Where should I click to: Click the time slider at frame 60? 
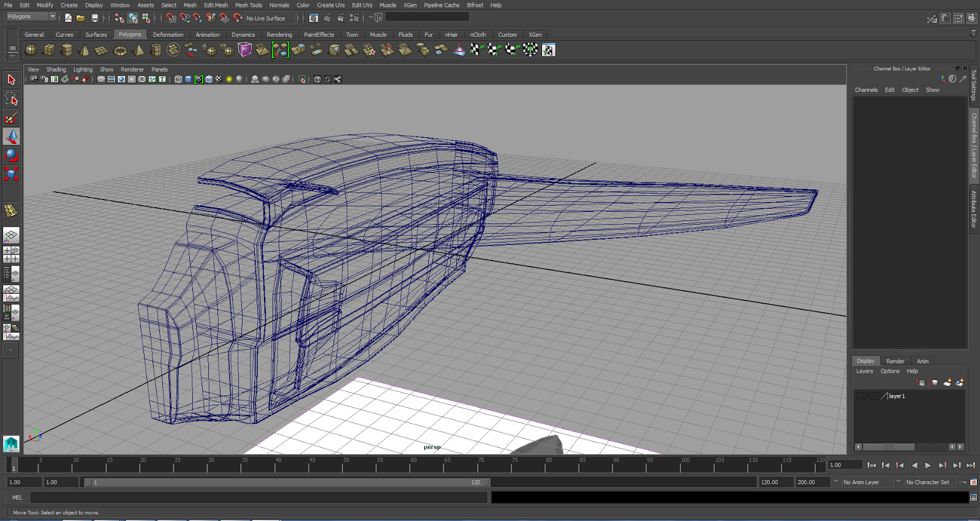(x=413, y=465)
